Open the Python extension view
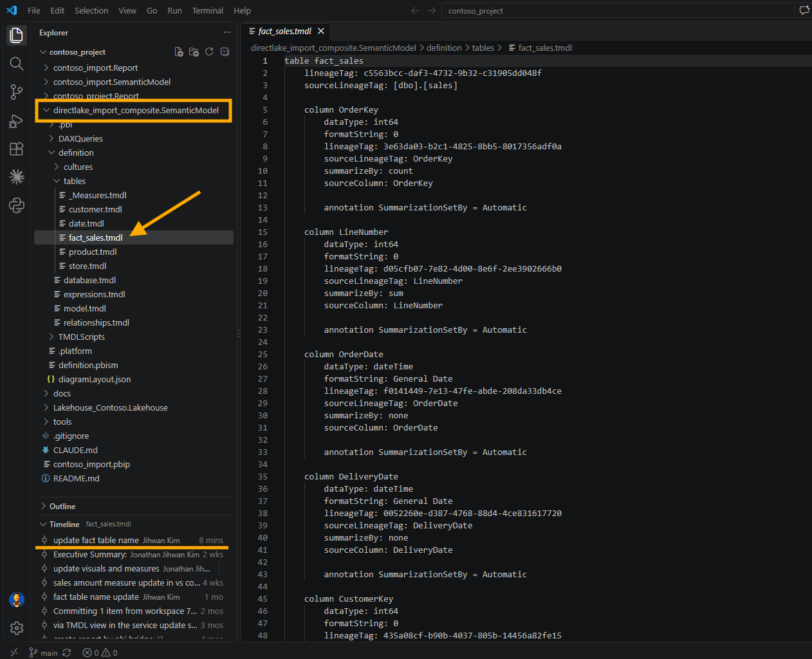Screen dimensions: 812x659 click(x=17, y=205)
